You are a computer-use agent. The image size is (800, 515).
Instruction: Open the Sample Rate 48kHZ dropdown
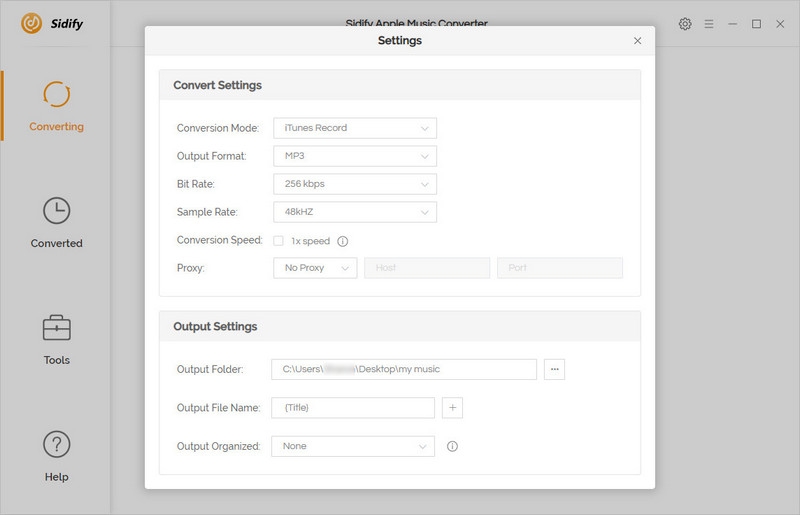[x=354, y=212]
